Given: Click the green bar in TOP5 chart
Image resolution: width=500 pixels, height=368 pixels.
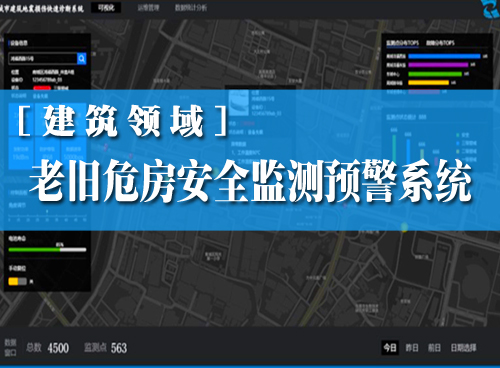Looking at the screenshot, I should coord(435,74).
